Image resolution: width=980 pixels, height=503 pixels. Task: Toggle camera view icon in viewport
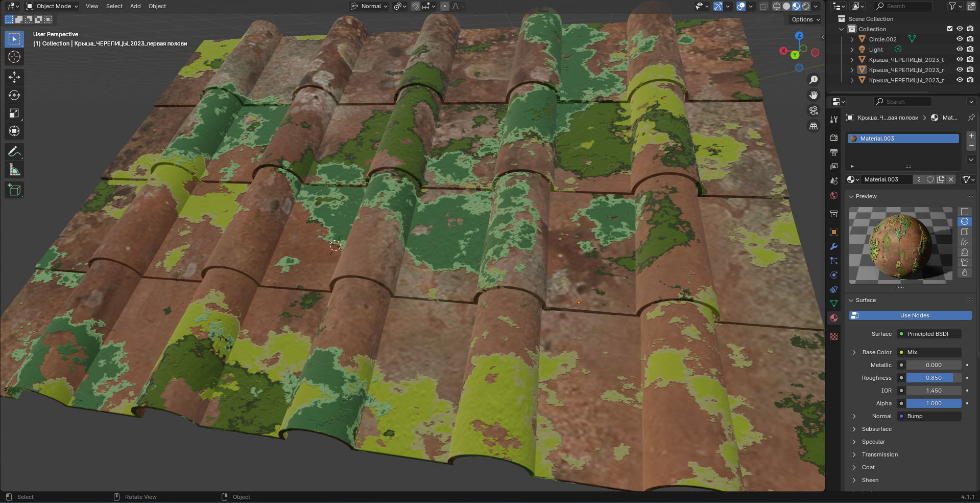coord(814,110)
